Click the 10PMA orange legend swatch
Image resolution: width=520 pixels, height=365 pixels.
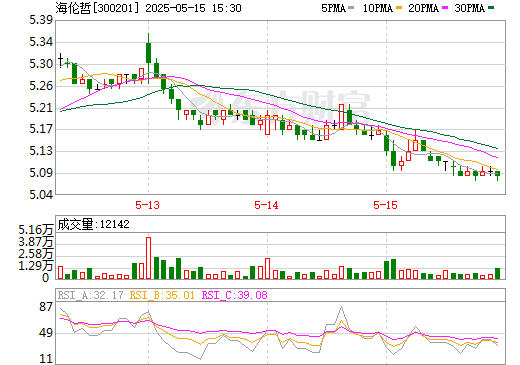tap(398, 7)
